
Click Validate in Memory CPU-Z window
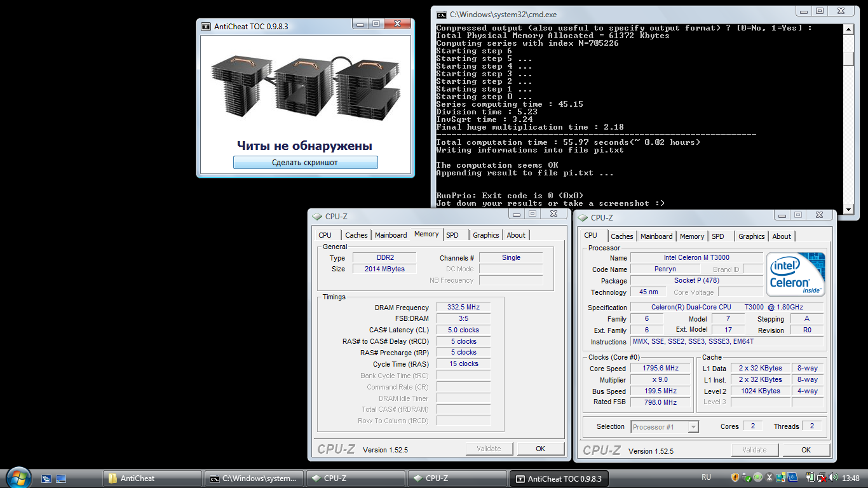pos(489,449)
